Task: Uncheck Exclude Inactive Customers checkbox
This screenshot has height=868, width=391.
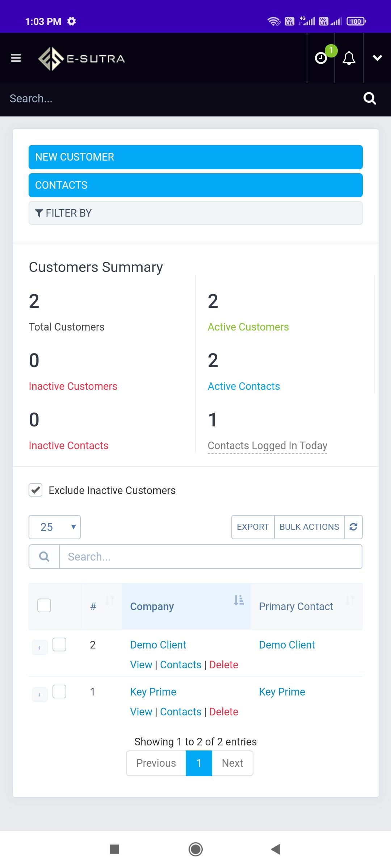Action: [35, 490]
